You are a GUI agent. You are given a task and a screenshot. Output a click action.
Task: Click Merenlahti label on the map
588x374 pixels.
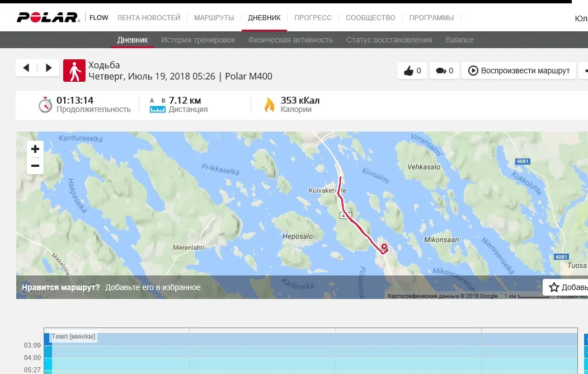click(189, 247)
